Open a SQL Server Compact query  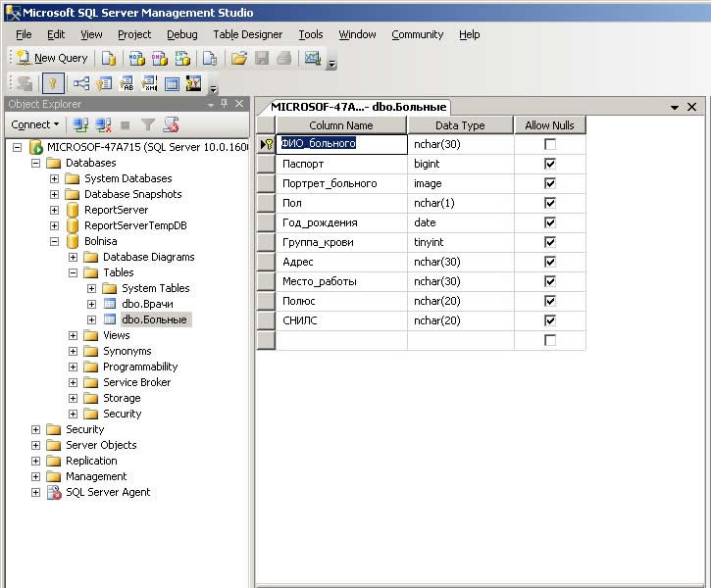[210, 59]
